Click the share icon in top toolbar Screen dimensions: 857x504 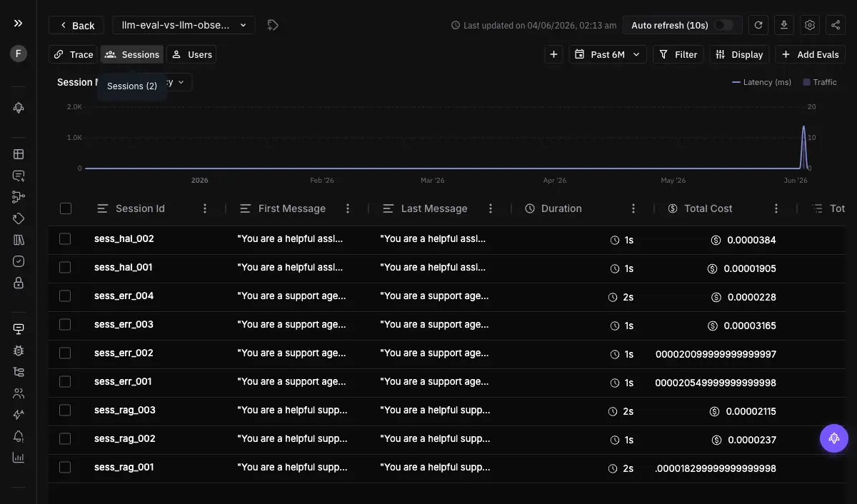[836, 25]
